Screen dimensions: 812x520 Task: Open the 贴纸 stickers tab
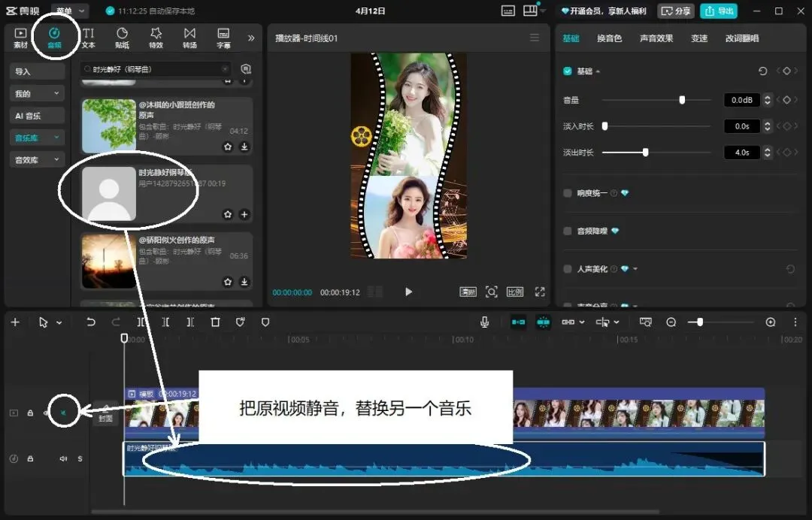(123, 38)
